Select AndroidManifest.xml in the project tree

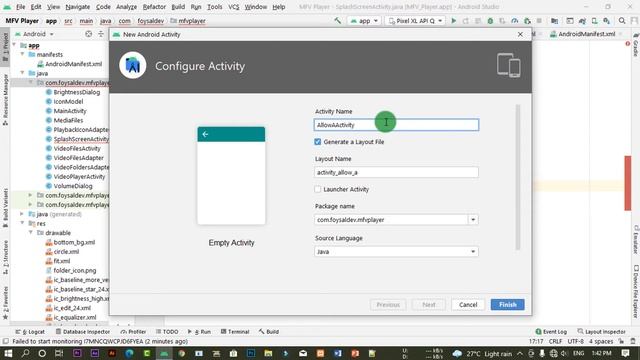(x=73, y=64)
